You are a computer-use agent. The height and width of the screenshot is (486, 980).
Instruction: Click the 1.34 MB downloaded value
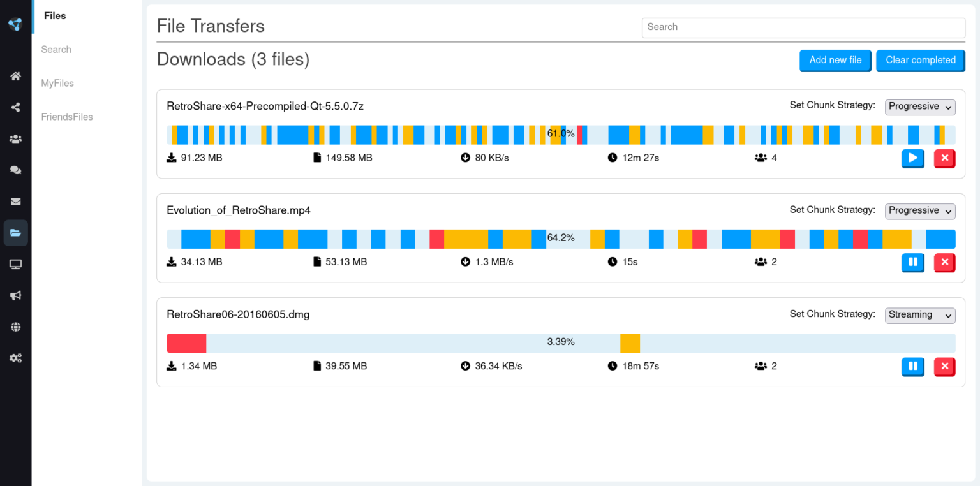[199, 366]
